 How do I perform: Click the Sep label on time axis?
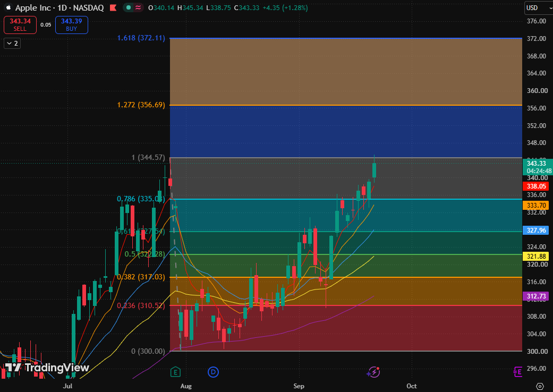[299, 386]
